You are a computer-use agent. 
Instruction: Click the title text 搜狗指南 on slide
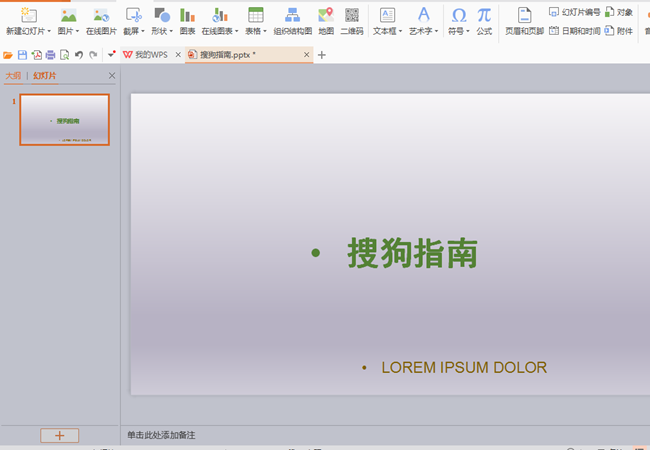pos(412,253)
